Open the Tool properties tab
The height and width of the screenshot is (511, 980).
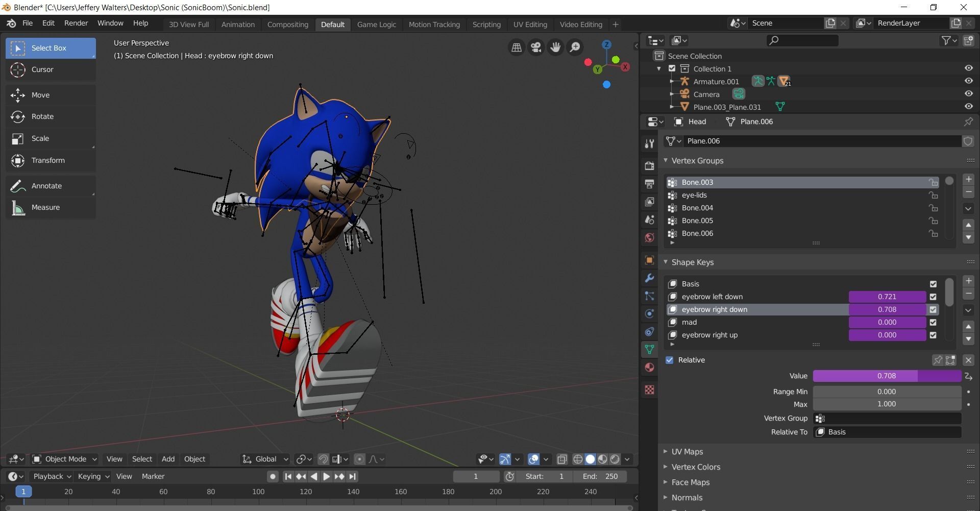tap(649, 144)
